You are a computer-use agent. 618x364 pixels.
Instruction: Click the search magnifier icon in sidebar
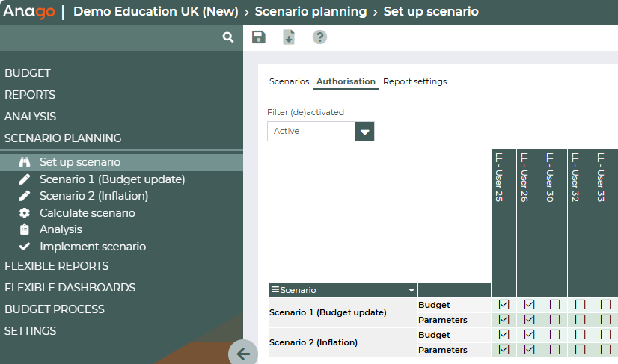coord(228,37)
